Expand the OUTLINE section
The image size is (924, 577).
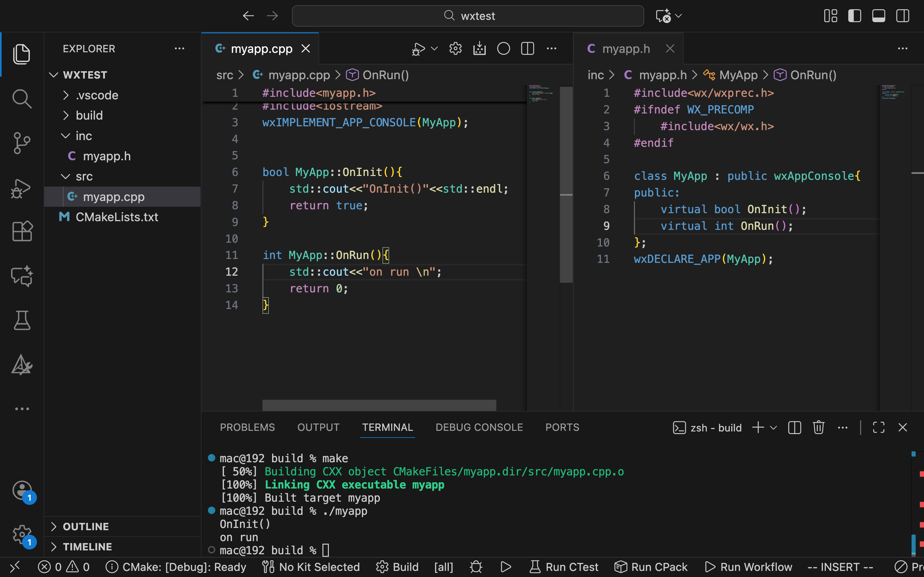pos(86,527)
